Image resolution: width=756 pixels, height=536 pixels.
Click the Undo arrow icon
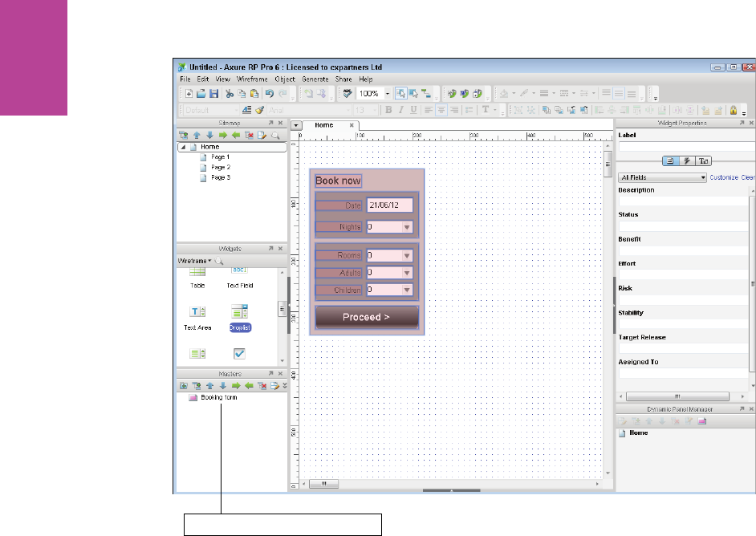click(x=270, y=94)
